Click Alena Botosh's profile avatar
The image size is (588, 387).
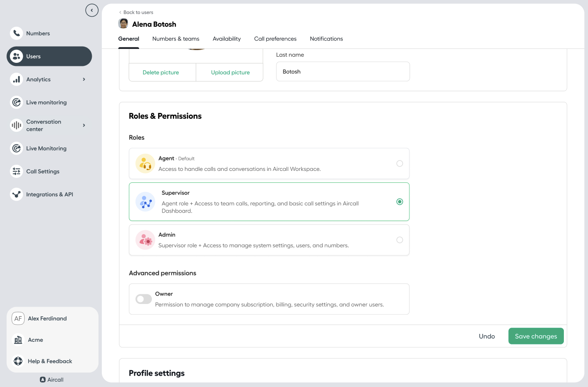tap(123, 24)
